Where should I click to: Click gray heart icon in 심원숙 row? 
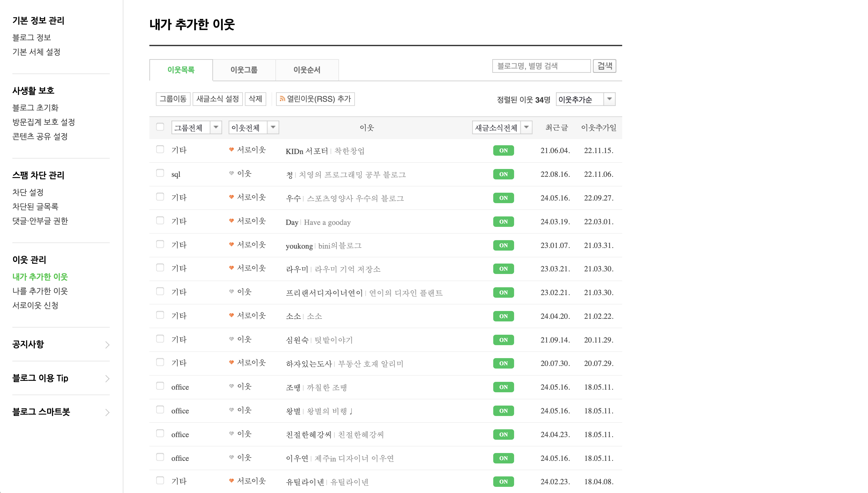[x=232, y=339]
